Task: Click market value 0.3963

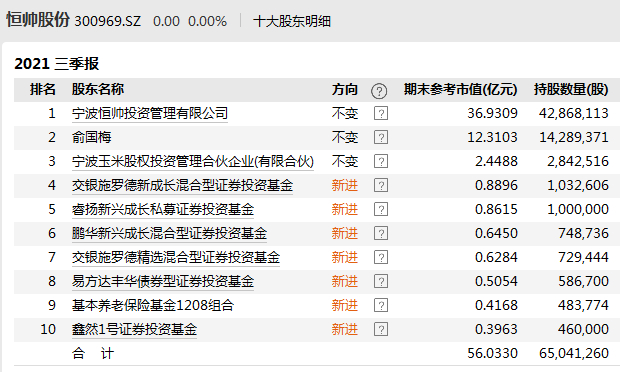Action: click(496, 329)
